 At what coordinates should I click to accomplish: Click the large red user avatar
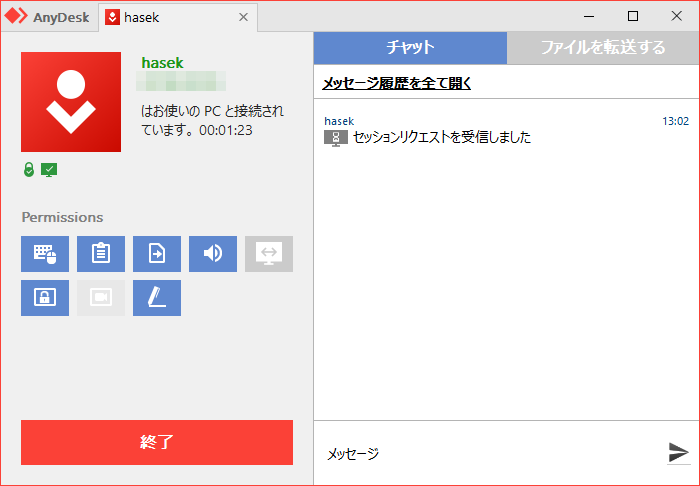tap(71, 102)
